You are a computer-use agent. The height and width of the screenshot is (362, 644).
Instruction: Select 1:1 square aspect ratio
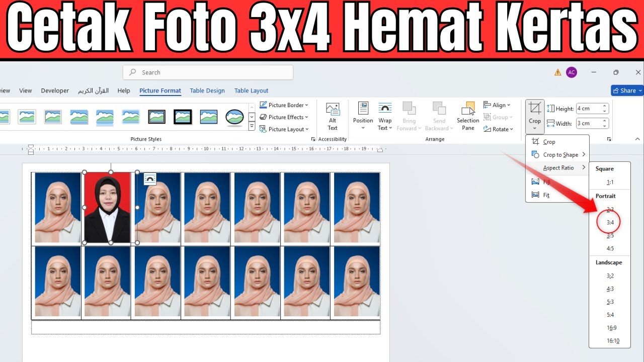[610, 183]
